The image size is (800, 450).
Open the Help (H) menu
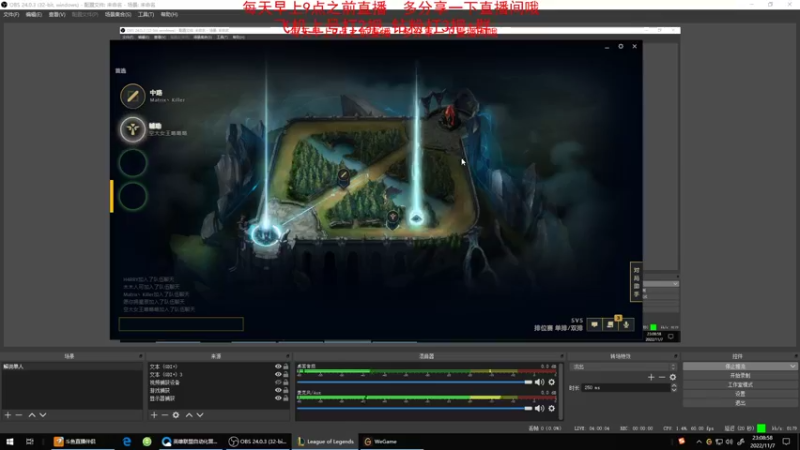pos(169,15)
